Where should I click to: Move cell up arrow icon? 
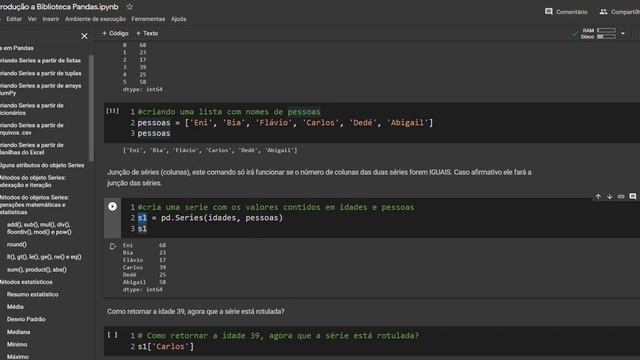598,197
